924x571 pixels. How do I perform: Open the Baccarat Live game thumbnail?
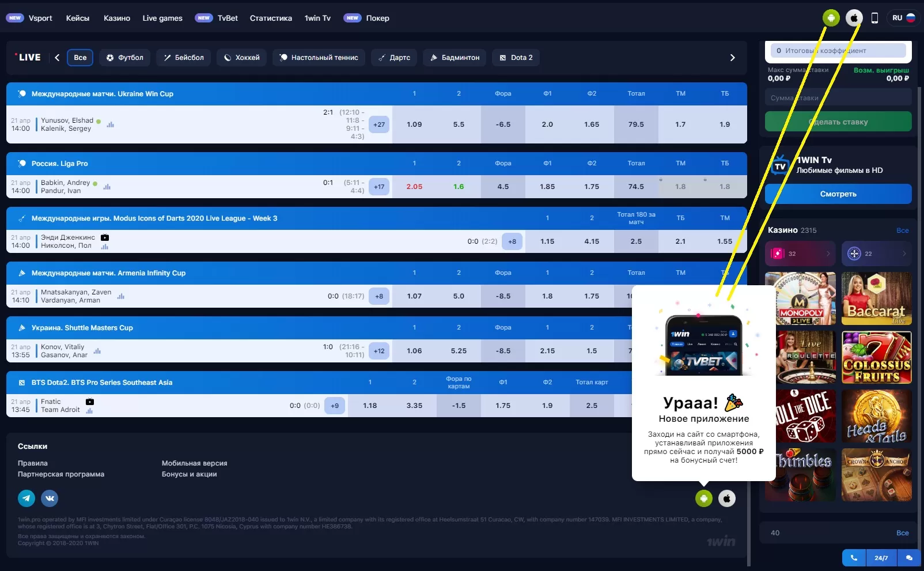[876, 298]
